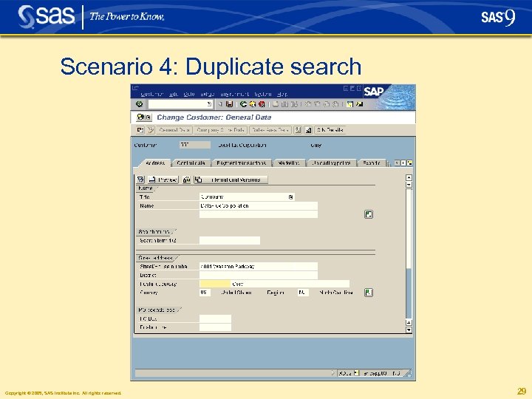Click the pencil display/change icon
Viewport: 532px width, 399px height.
(x=151, y=130)
